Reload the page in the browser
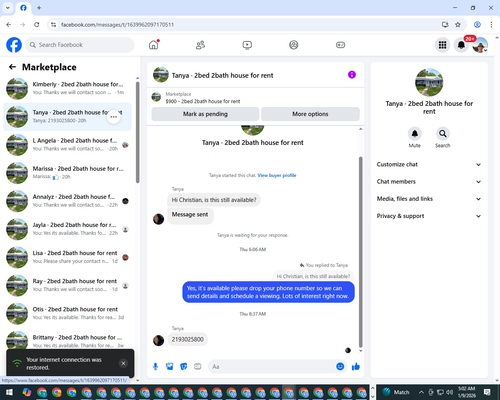This screenshot has width=500, height=400. [x=37, y=25]
